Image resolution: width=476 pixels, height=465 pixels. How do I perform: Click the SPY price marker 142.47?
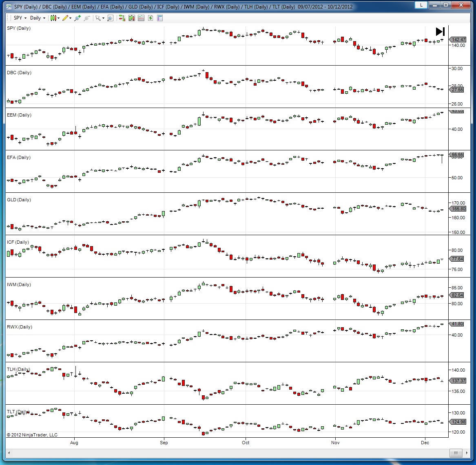click(x=458, y=40)
